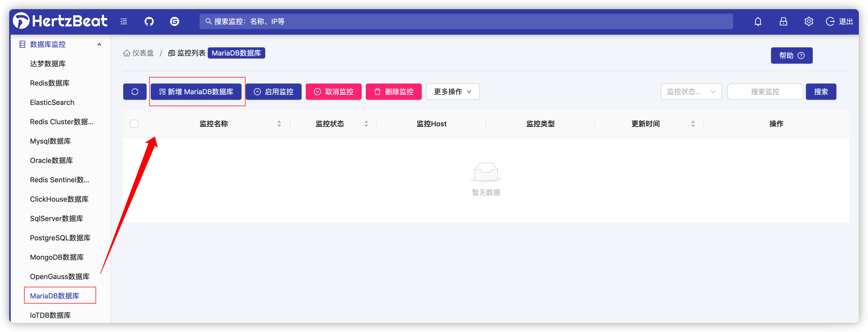Click the 搜索监控 input field
The height and width of the screenshot is (332, 868).
[x=765, y=92]
